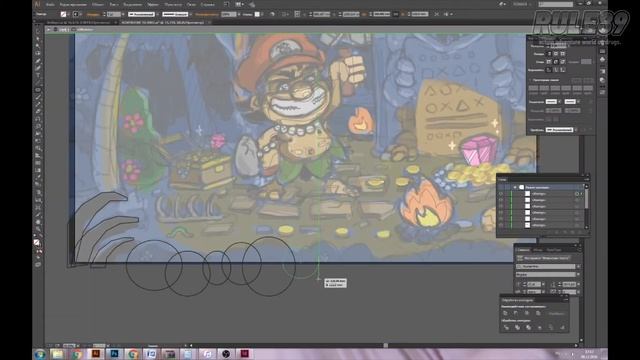This screenshot has height=360, width=640.
Task: Open font family dropdown in Character panel
Action: [x=578, y=267]
